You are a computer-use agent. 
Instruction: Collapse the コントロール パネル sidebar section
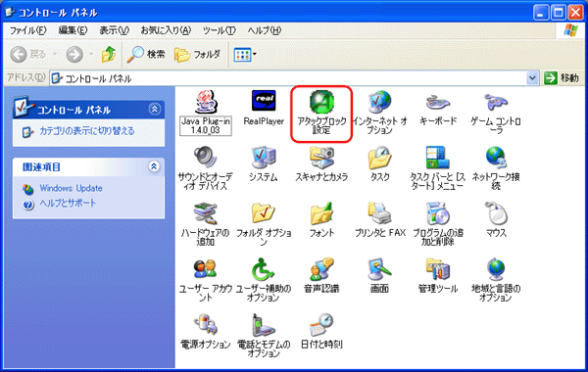tap(154, 109)
